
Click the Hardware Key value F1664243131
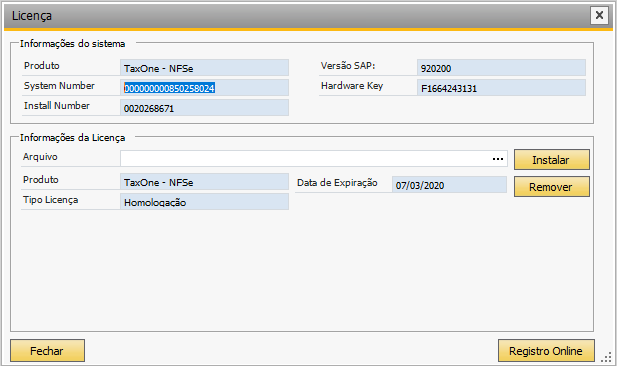[501, 88]
